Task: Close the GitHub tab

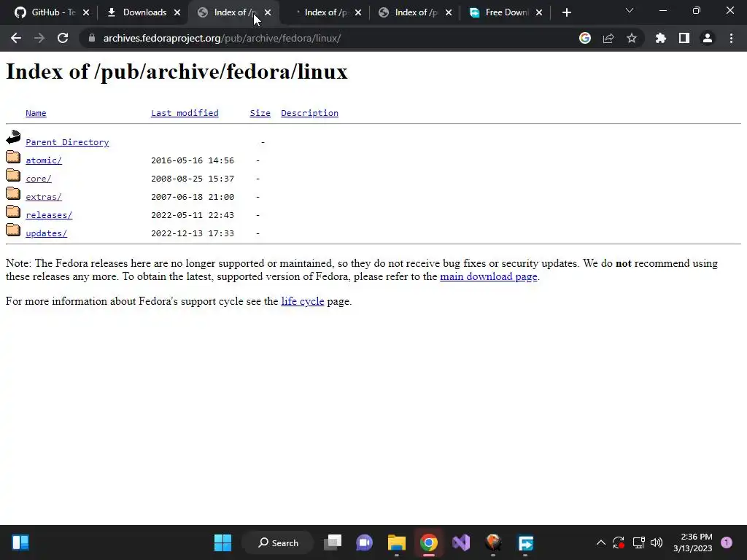Action: click(86, 12)
